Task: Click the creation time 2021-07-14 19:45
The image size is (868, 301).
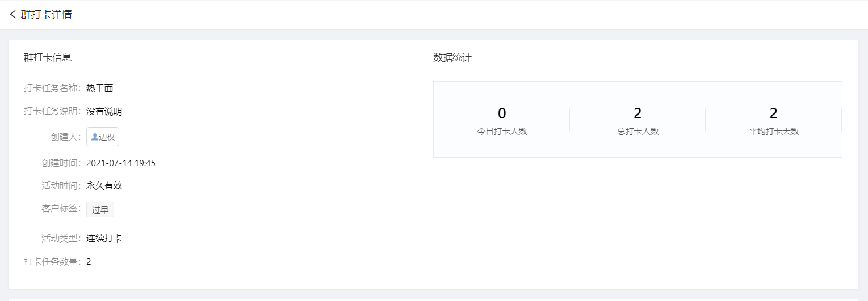Action: point(121,163)
